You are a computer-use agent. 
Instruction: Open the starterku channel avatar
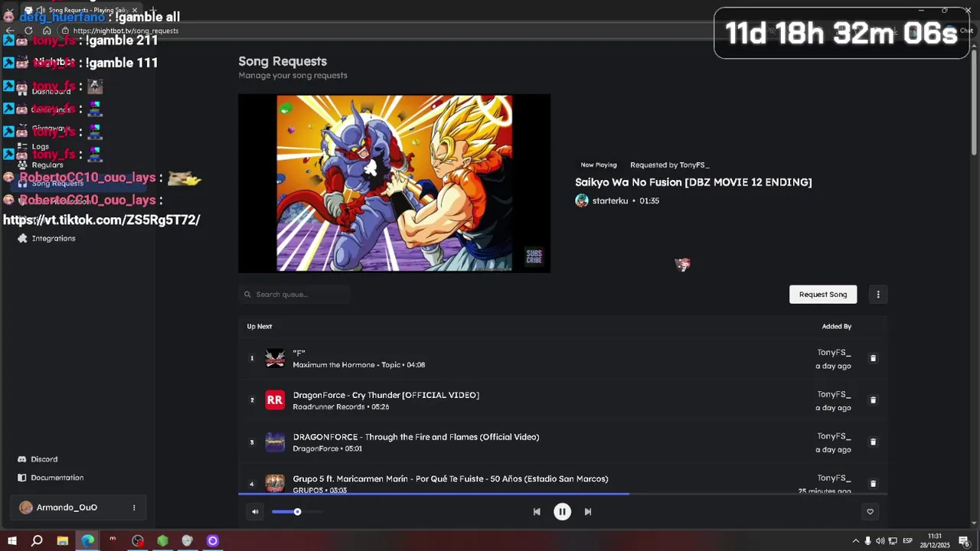(582, 201)
